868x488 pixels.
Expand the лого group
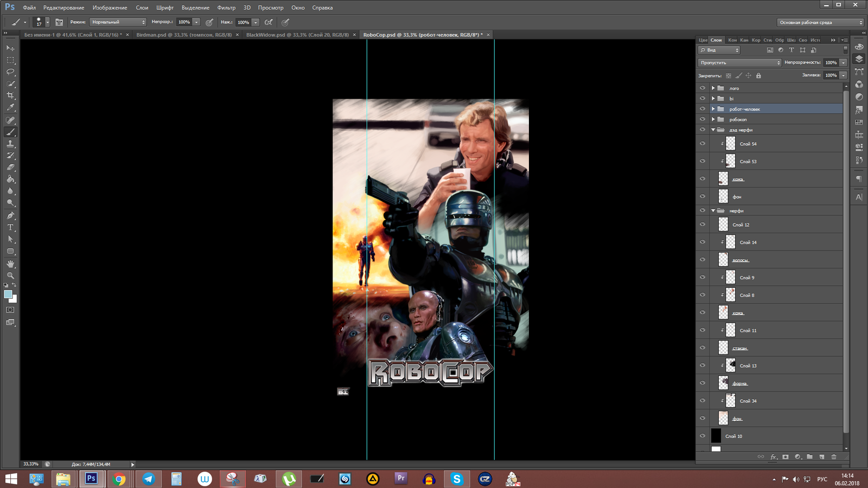pos(713,88)
